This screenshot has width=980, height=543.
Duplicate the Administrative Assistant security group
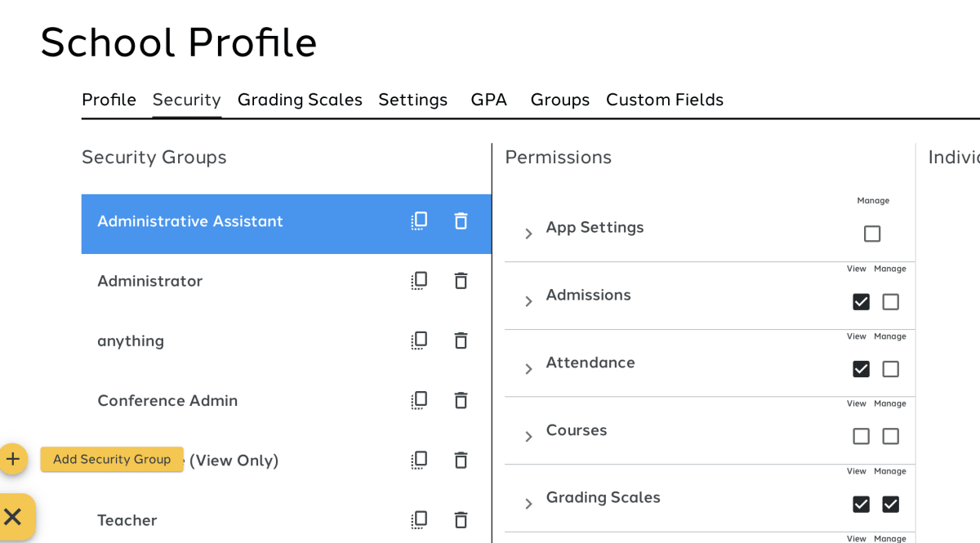[x=419, y=220]
